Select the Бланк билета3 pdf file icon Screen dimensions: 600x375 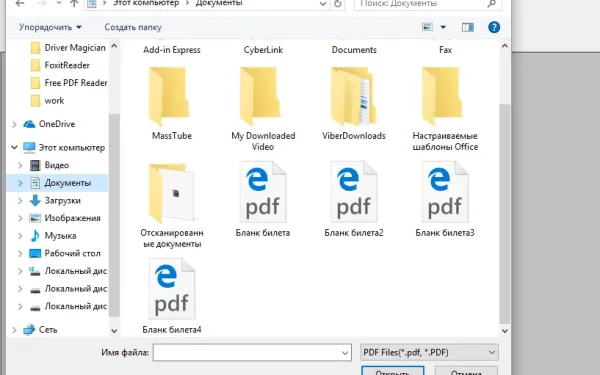(445, 192)
